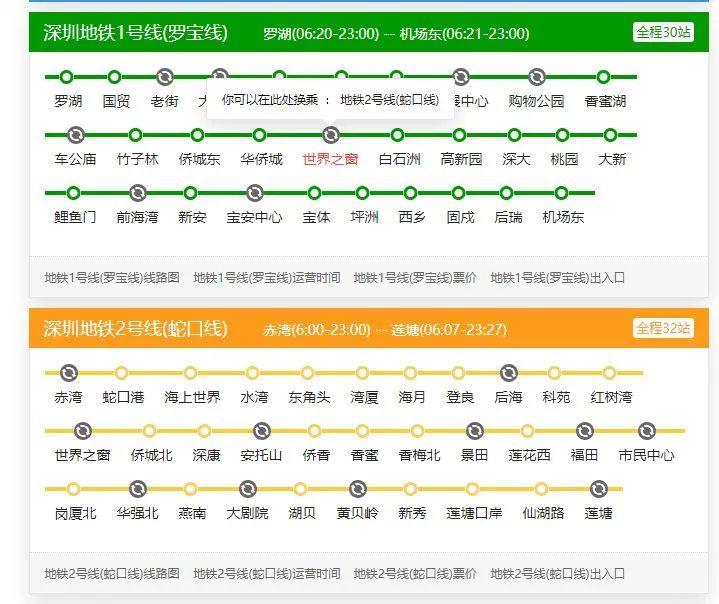Viewport: 719px width, 604px height.
Task: Open 地铁2号线(蛇口线)线路图 link
Action: tap(112, 573)
